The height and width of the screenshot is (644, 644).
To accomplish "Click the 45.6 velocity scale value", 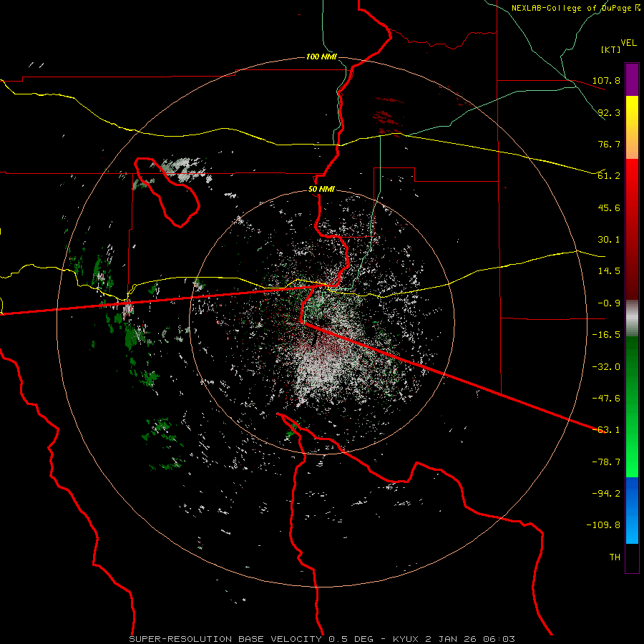I will point(609,208).
